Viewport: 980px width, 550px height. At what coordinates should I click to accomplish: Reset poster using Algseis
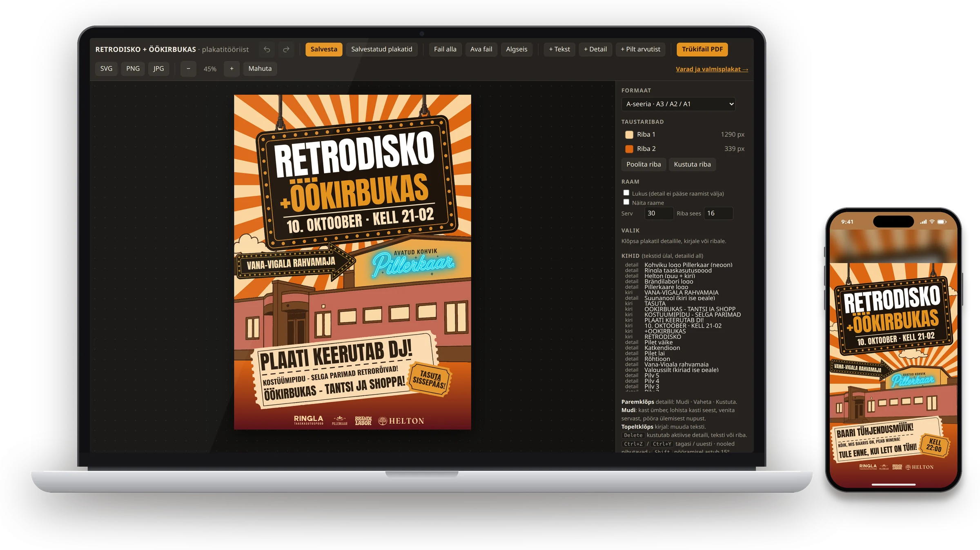tap(517, 49)
